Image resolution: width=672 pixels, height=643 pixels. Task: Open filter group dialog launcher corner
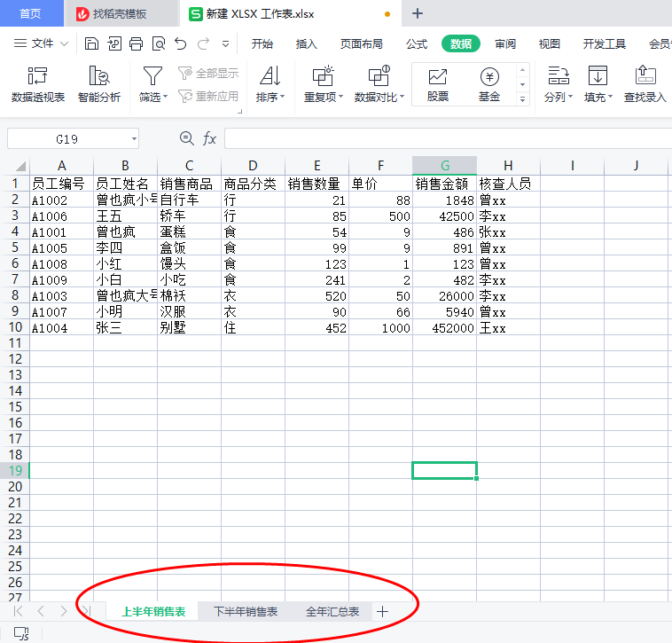click(x=240, y=112)
